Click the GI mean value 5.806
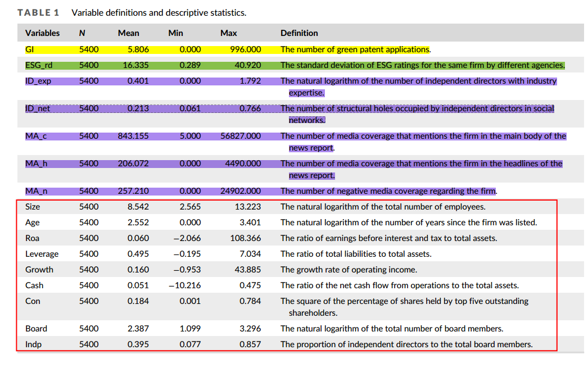588x368 pixels. 138,49
